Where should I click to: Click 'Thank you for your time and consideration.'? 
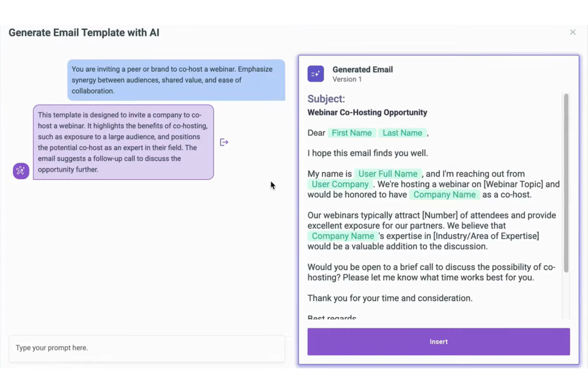click(390, 298)
